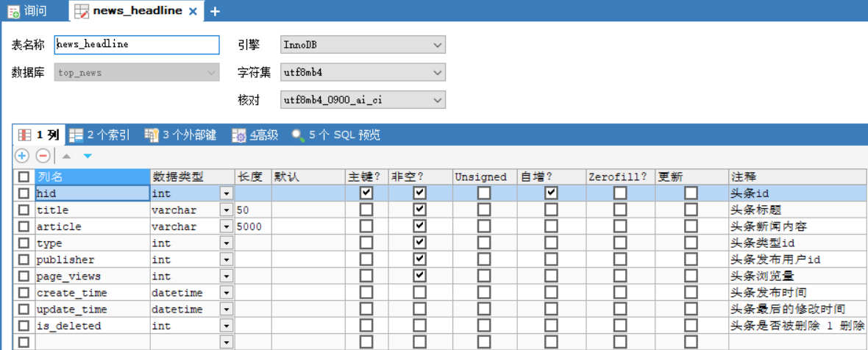Click the add column plus icon
The image size is (868, 350).
22,156
